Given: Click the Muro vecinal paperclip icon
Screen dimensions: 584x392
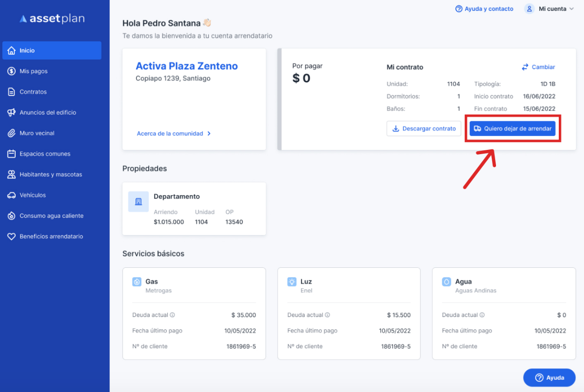Looking at the screenshot, I should pos(11,133).
